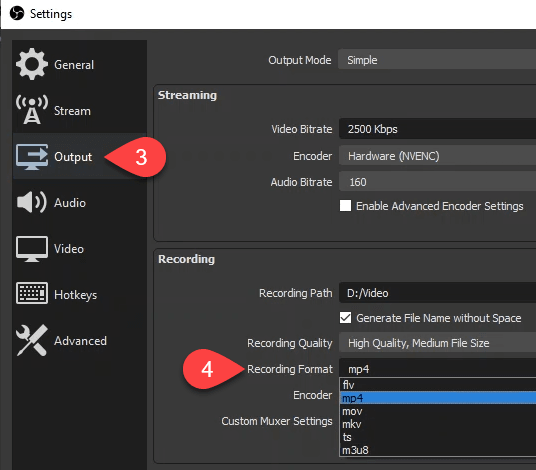The height and width of the screenshot is (470, 536).
Task: Open the streaming Encoder Hardware (NVENC) dropdown
Action: tap(437, 156)
